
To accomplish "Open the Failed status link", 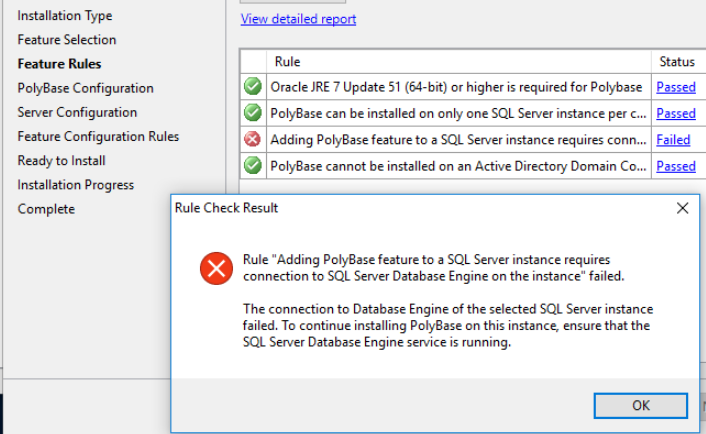I will pos(673,140).
